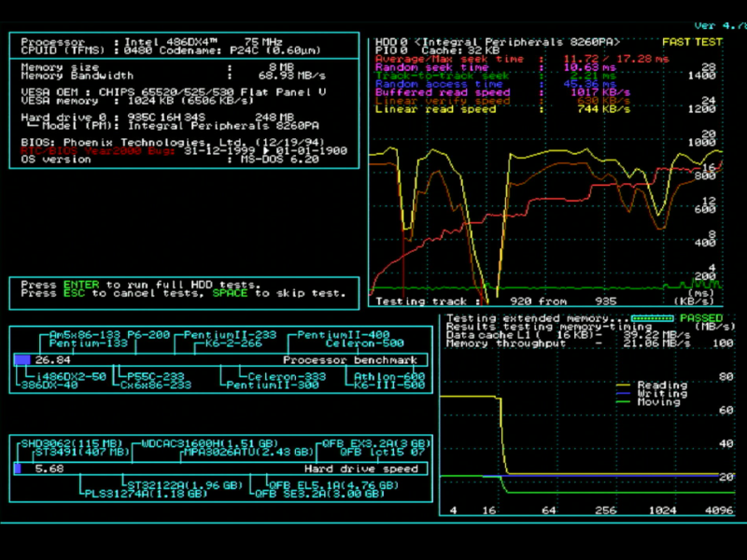Select the green Moving legend line
Image resolution: width=747 pixels, height=560 pixels.
[624, 402]
